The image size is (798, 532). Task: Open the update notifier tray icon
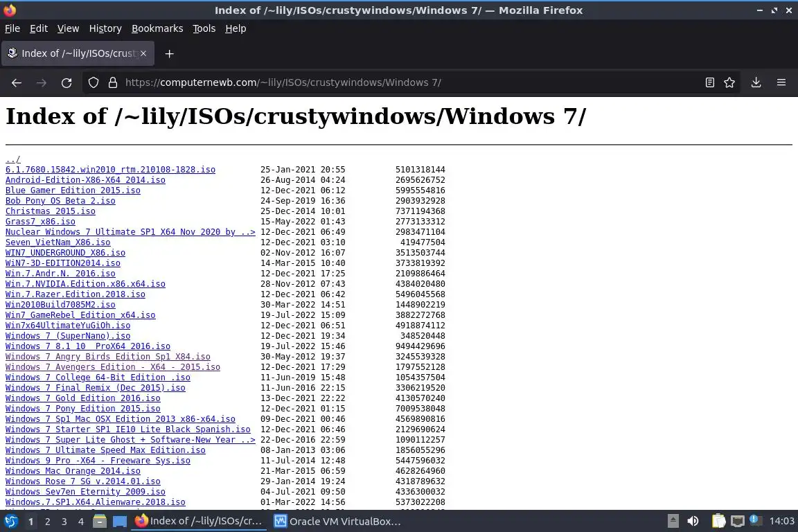click(756, 520)
